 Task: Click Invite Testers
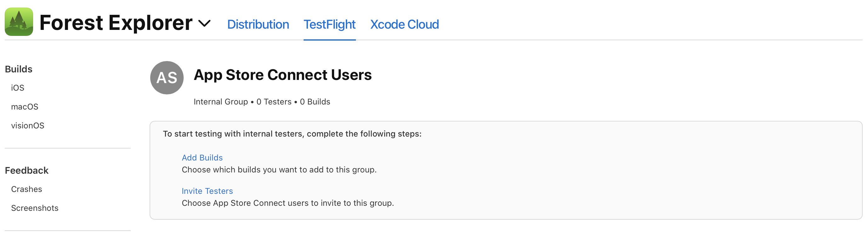point(207,191)
